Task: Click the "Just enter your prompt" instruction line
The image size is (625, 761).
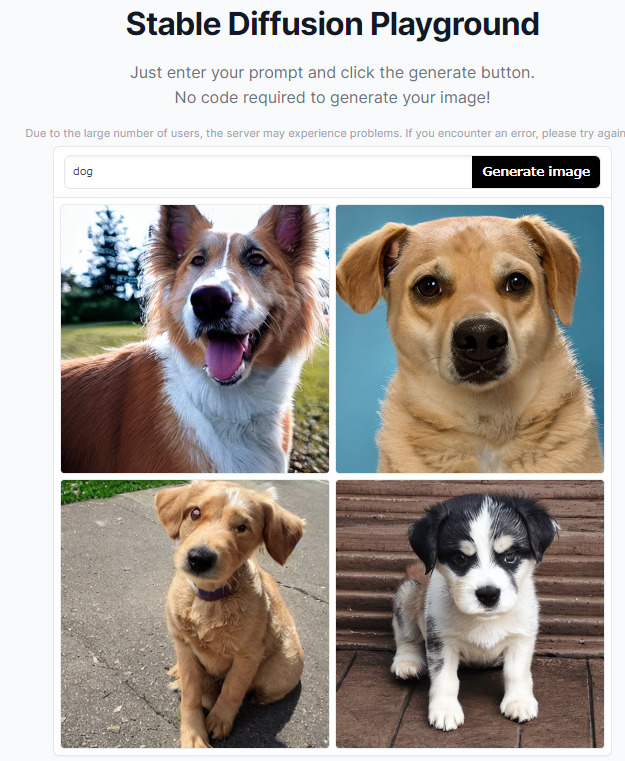Action: click(332, 72)
